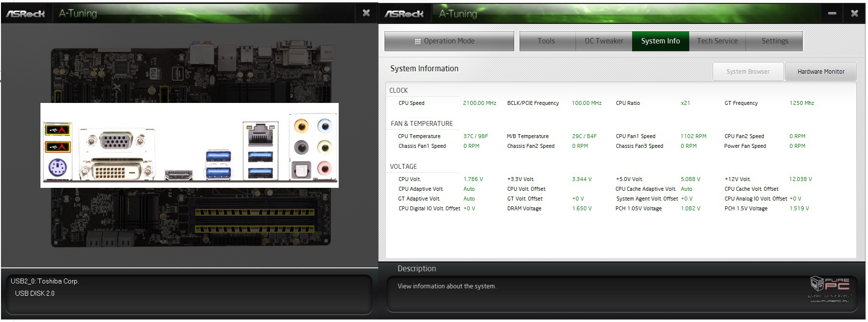Click the CPU Adaptive Volt. Auto value

tap(469, 189)
